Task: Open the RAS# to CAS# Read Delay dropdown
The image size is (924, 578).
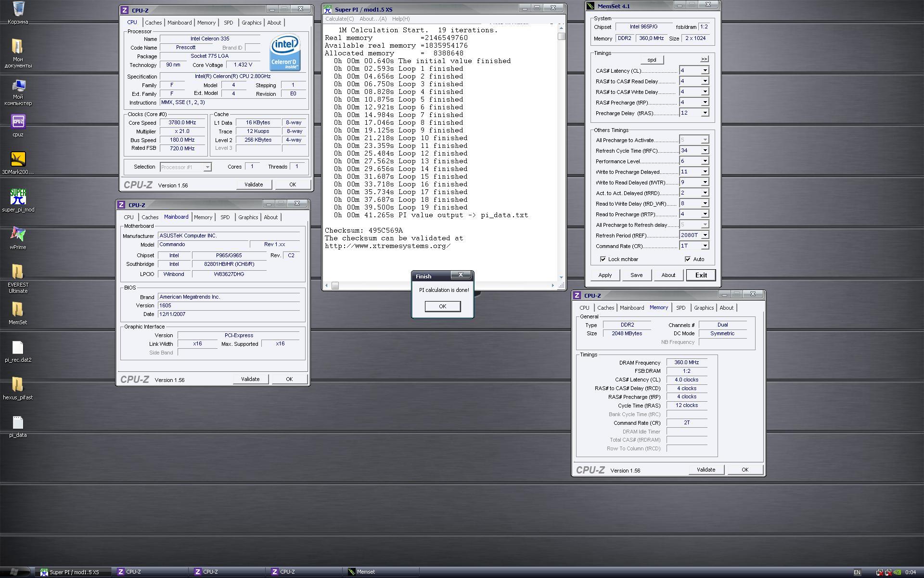Action: click(x=705, y=81)
